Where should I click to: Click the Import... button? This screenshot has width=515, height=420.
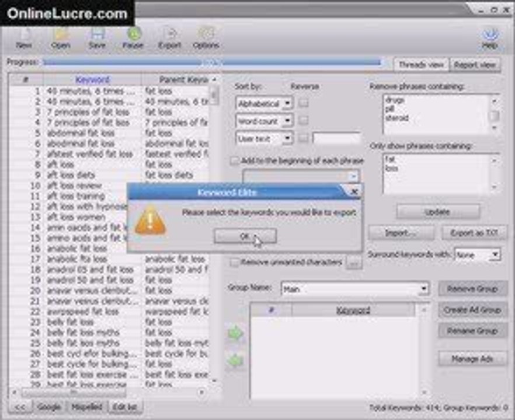coord(401,233)
